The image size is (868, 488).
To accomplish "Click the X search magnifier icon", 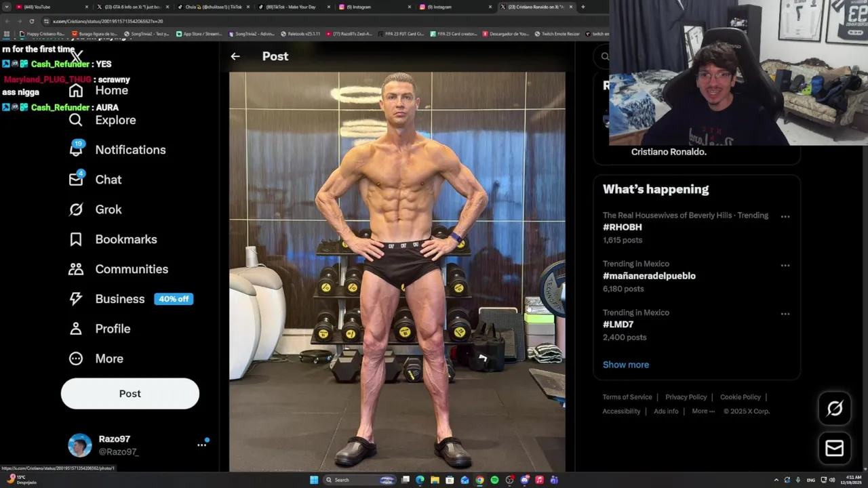I will pos(605,56).
